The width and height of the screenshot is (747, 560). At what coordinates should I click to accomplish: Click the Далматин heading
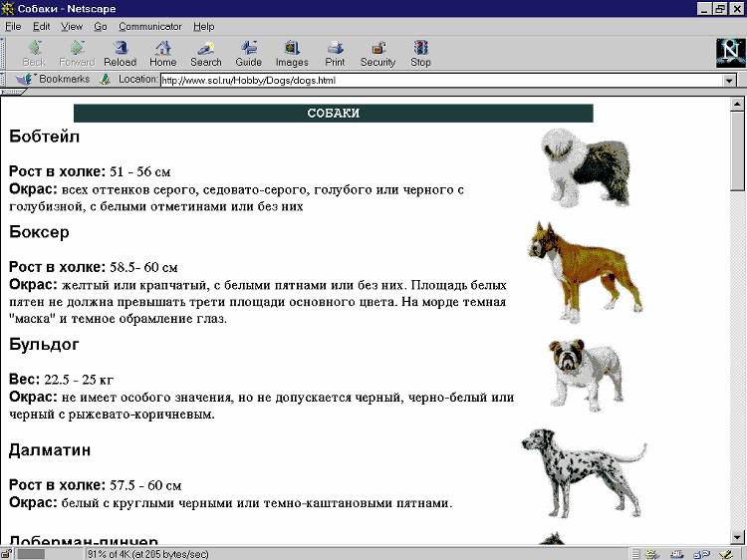(x=50, y=450)
